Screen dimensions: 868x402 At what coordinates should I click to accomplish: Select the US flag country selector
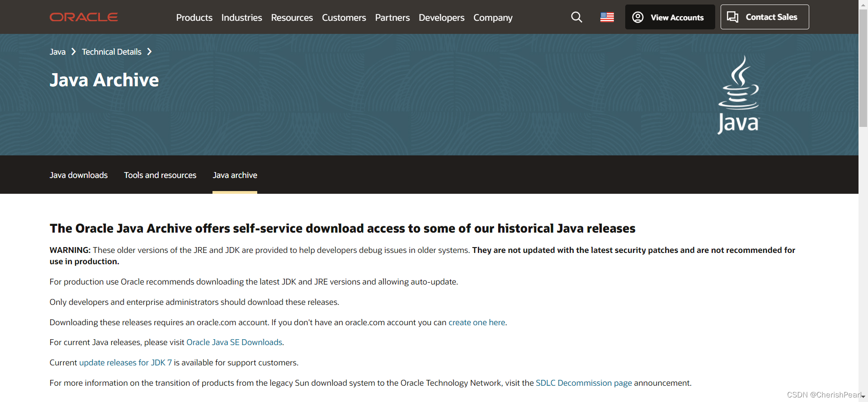coord(607,17)
